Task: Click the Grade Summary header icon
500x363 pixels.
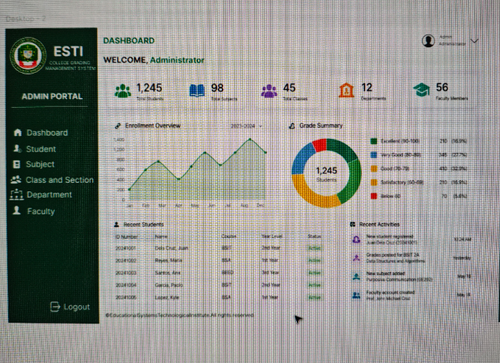Action: (292, 126)
